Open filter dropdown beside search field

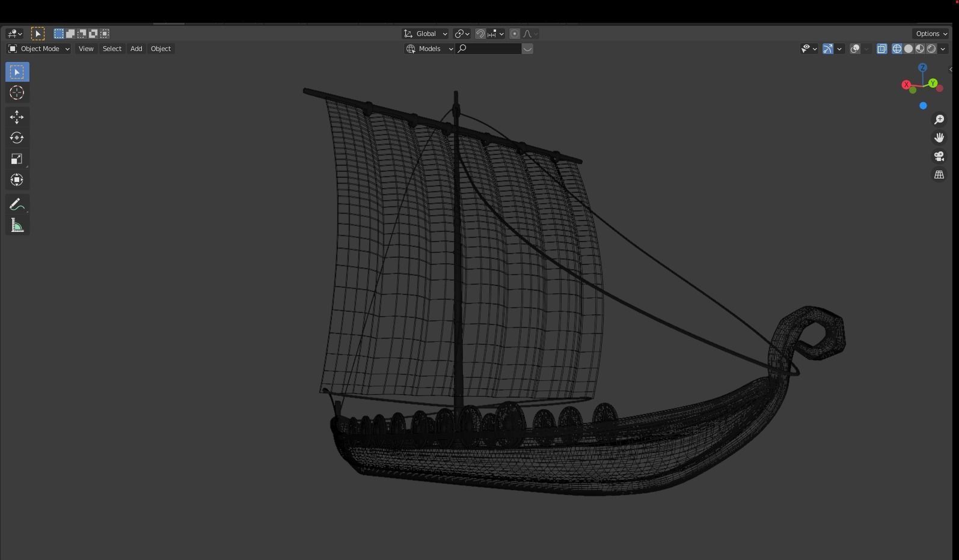pos(527,49)
